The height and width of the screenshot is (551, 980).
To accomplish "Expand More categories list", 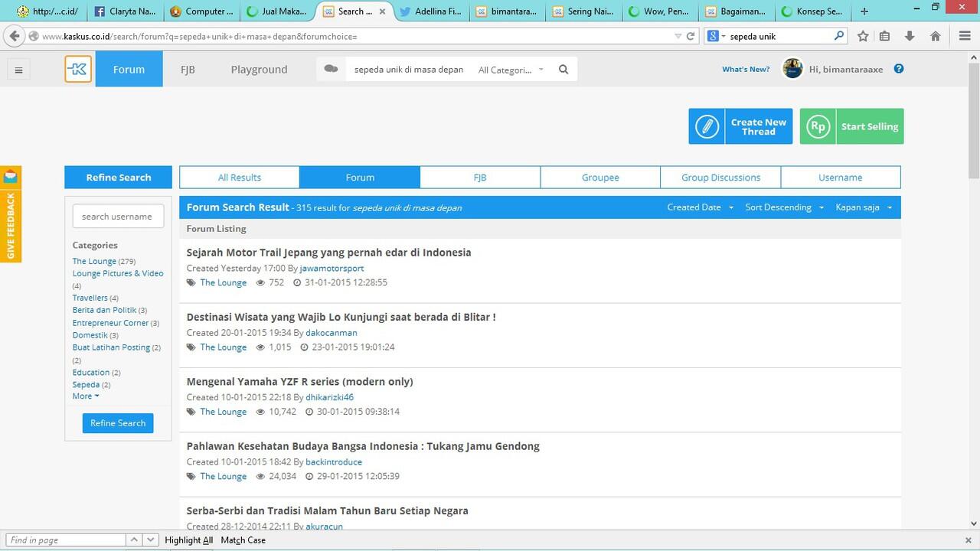I will (86, 396).
